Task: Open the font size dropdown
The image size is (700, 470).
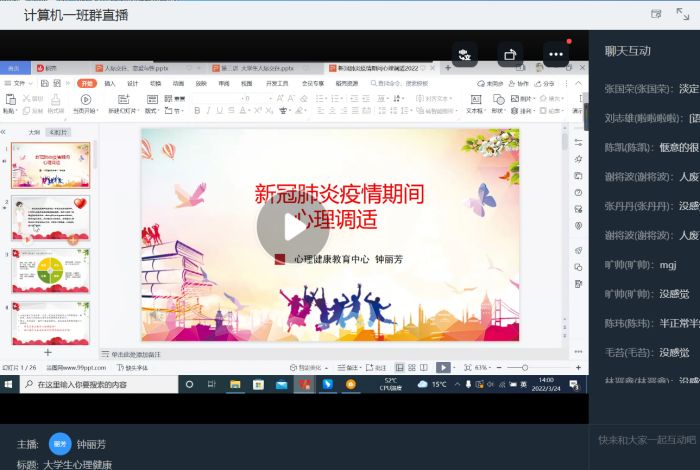Action: pyautogui.click(x=270, y=98)
